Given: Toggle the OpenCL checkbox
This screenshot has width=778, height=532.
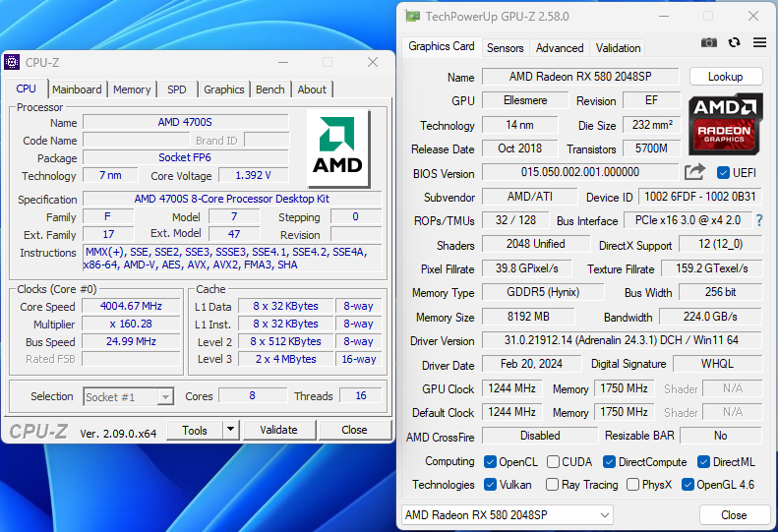Looking at the screenshot, I should point(490,462).
